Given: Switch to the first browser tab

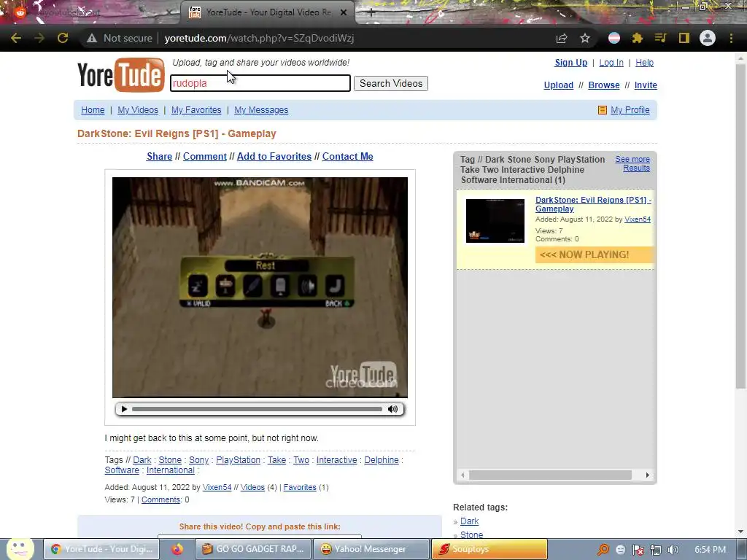Looking at the screenshot, I should (90, 12).
